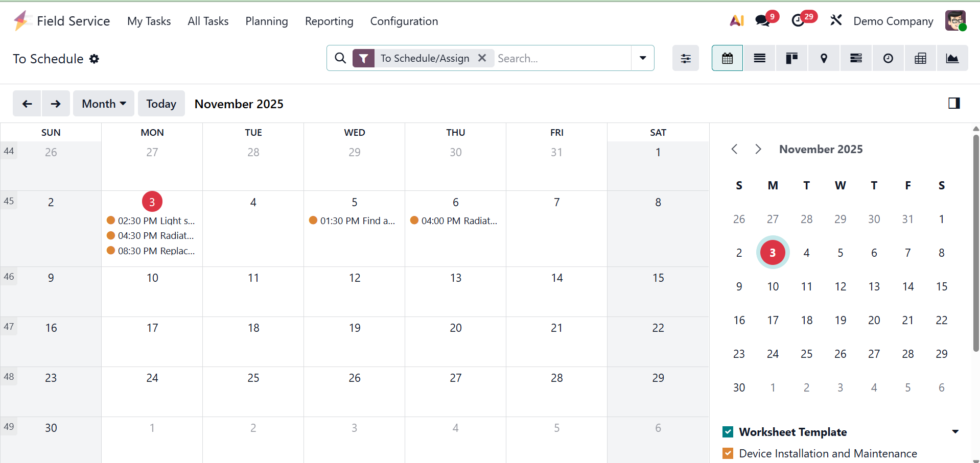The width and height of the screenshot is (980, 463).
Task: Uncheck Device Installation and Maintenance filter
Action: (728, 453)
